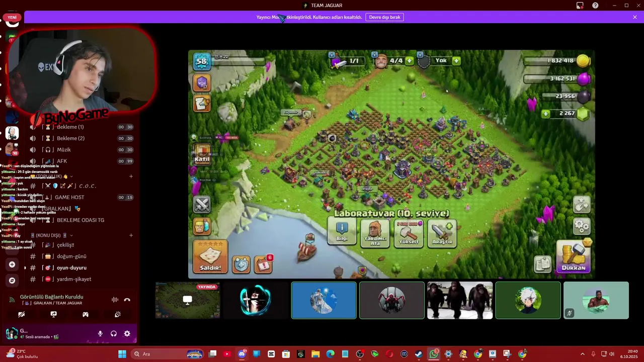Toggle screen sharing in the voice panel
Image resolution: width=644 pixels, height=362 pixels.
(53, 314)
